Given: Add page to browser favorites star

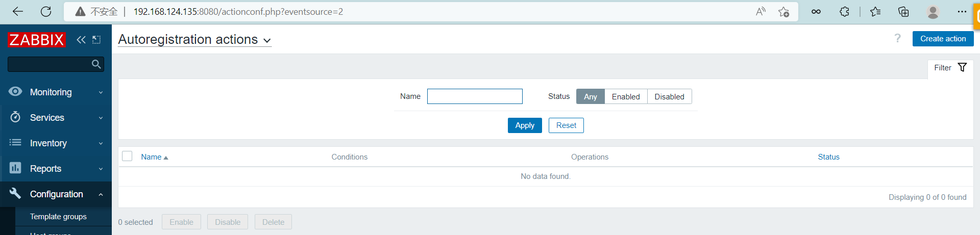Looking at the screenshot, I should click(x=783, y=12).
